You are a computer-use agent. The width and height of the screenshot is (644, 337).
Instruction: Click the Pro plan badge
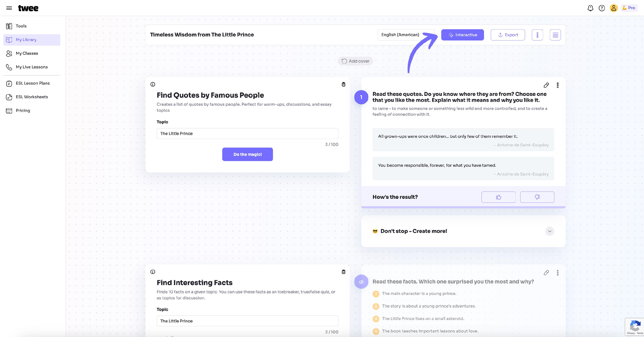[629, 8]
